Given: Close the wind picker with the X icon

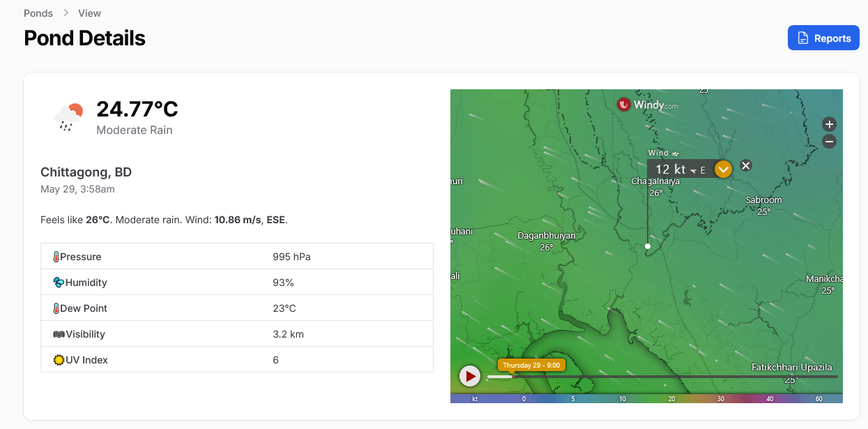Looking at the screenshot, I should pyautogui.click(x=745, y=165).
